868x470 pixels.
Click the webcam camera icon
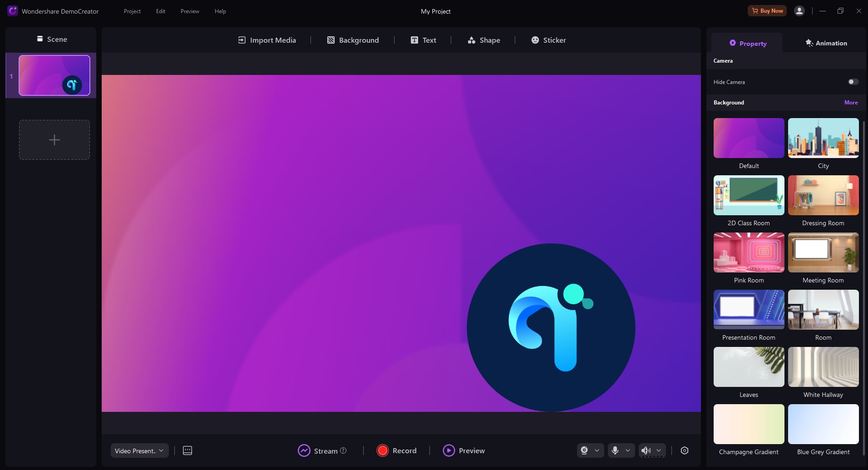584,450
